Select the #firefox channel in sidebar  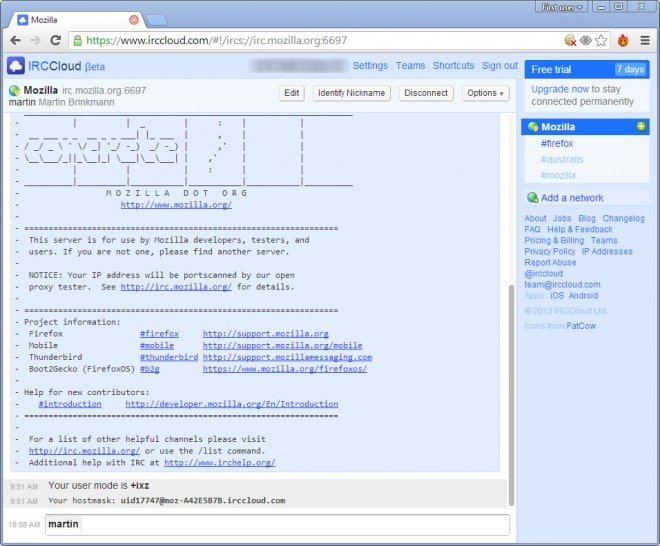click(556, 144)
